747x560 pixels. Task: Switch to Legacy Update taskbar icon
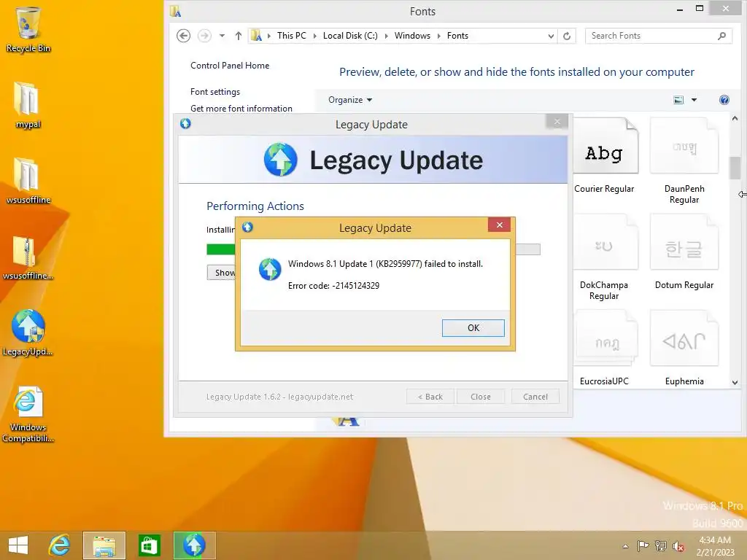pyautogui.click(x=194, y=545)
